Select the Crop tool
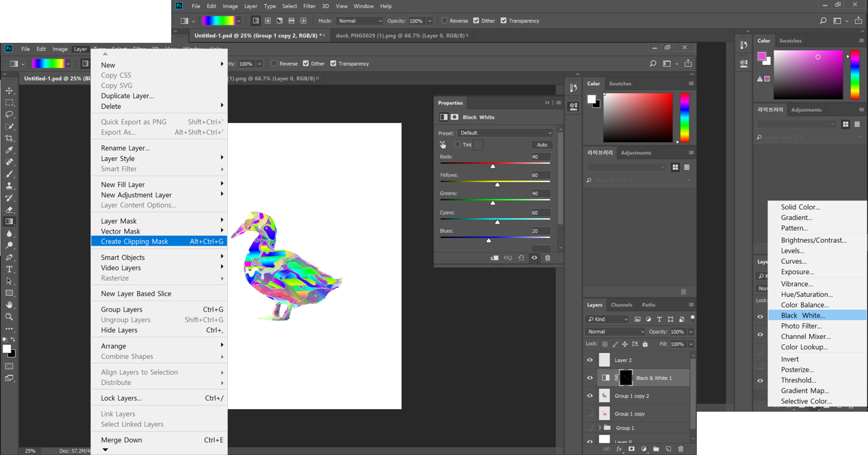Screen dimensions: 868x455 pyautogui.click(x=9, y=138)
